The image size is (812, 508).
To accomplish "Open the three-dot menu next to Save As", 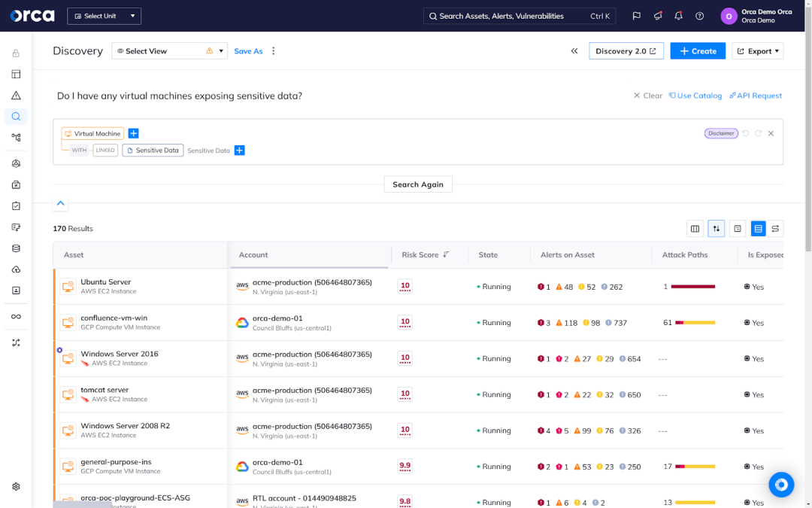I will pyautogui.click(x=274, y=51).
